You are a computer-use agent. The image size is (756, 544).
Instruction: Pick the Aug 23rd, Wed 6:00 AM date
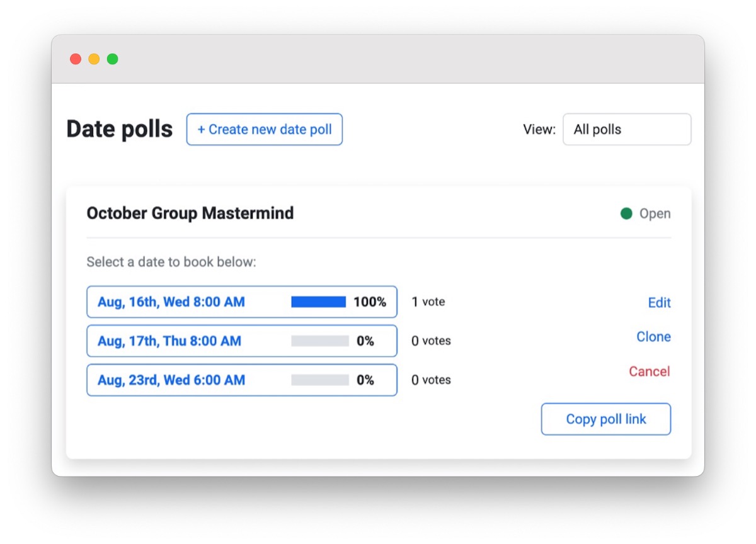click(x=171, y=380)
